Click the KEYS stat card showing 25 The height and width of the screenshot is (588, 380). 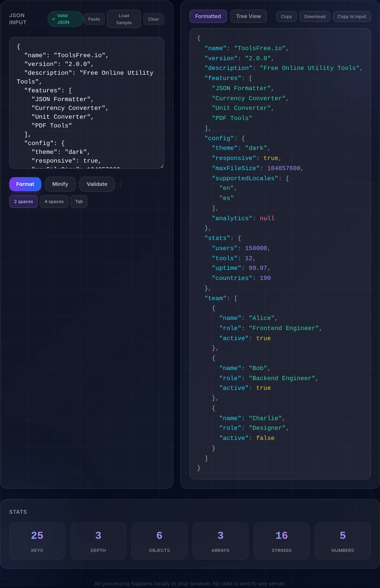pos(37,541)
